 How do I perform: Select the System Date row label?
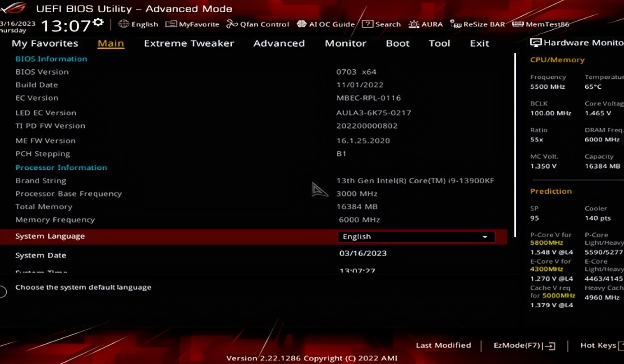coord(41,255)
